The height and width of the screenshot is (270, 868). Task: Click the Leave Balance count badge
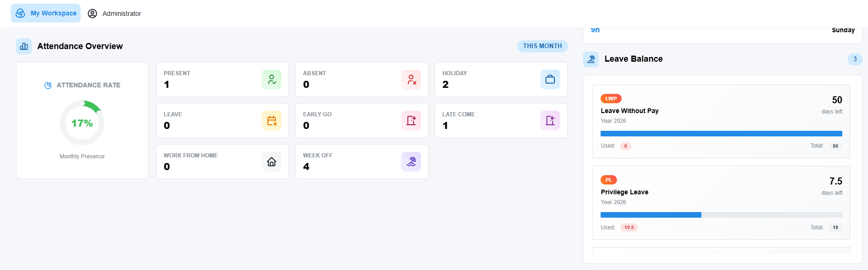(855, 59)
